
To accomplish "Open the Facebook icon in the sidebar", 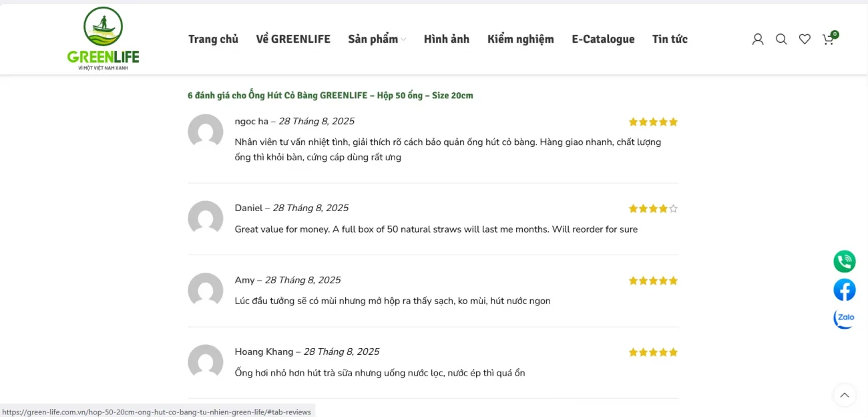I will coord(844,289).
